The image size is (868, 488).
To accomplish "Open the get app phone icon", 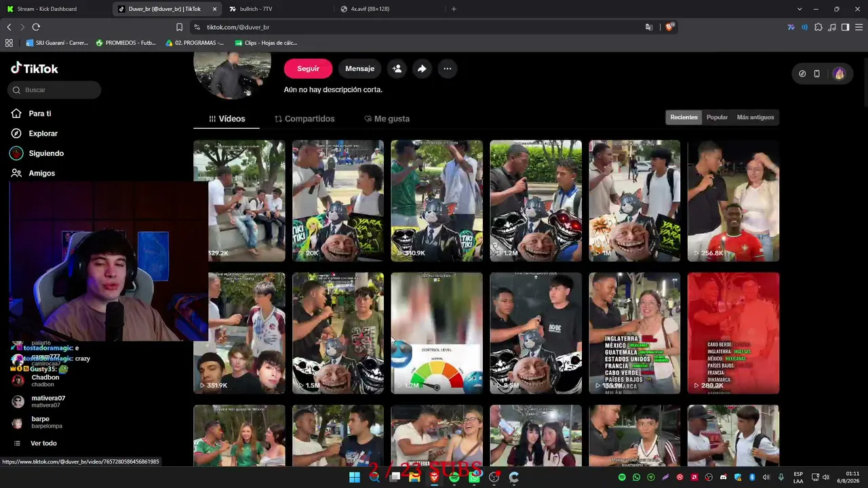I will tap(817, 74).
